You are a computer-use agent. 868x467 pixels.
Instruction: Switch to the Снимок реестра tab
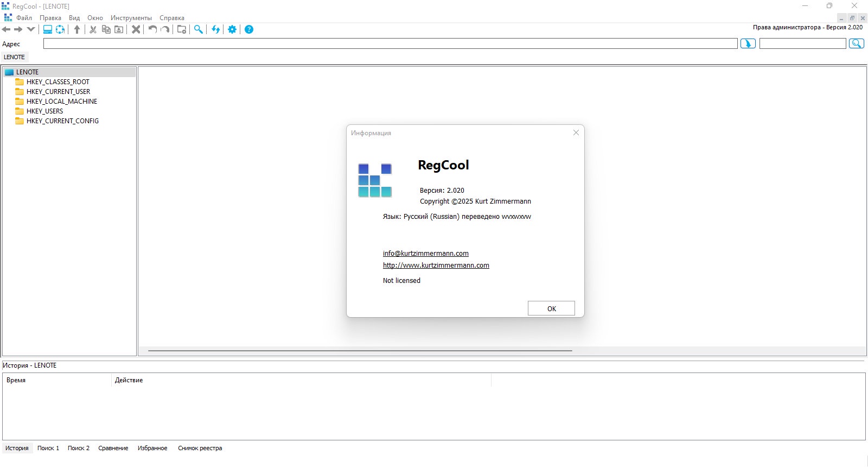click(200, 448)
